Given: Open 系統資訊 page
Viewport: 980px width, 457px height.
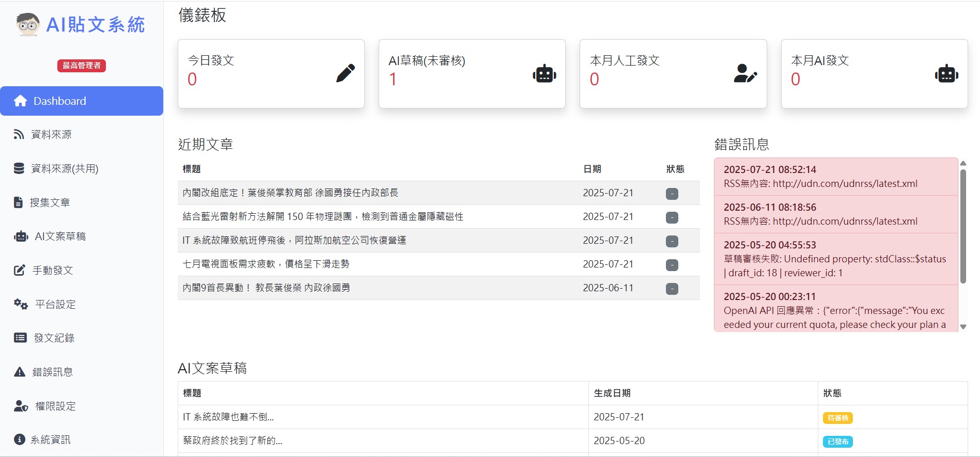Looking at the screenshot, I should point(82,439).
